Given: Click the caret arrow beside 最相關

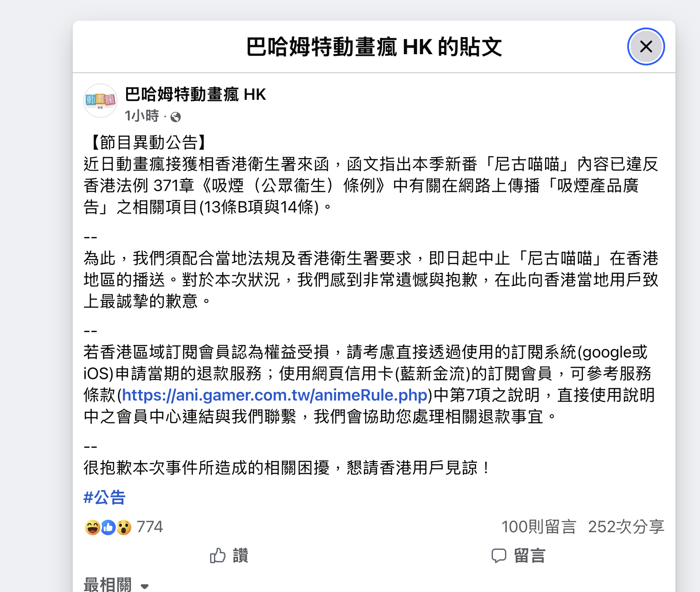Looking at the screenshot, I should (x=145, y=586).
